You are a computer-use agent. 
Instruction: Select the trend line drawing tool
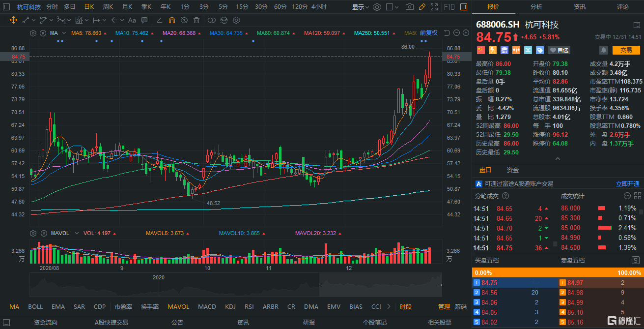click(26, 20)
